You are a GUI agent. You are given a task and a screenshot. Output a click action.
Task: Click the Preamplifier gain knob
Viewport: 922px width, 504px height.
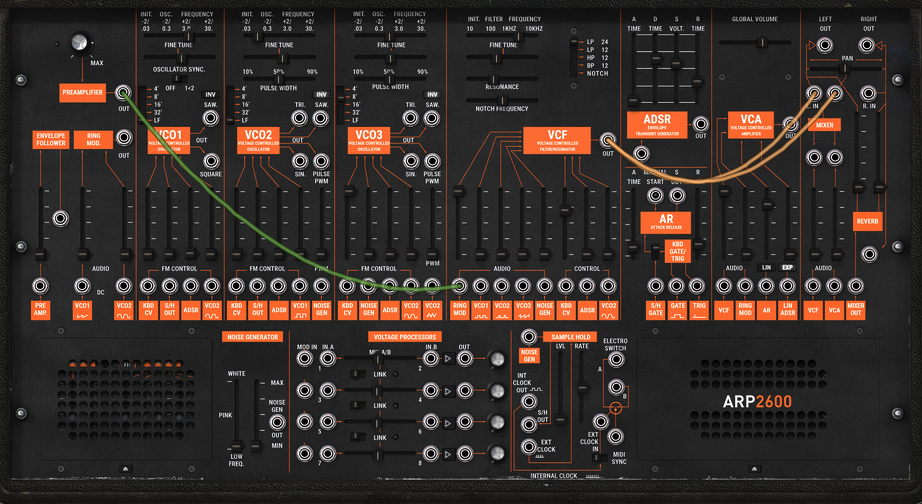[79, 43]
